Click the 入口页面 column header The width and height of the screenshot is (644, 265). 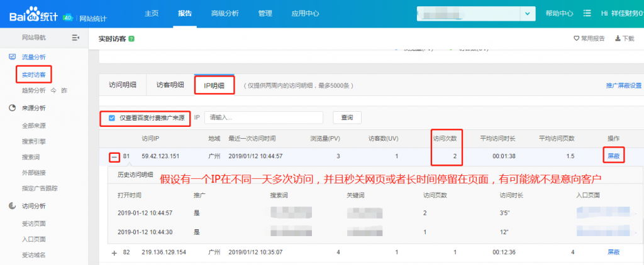(x=588, y=195)
